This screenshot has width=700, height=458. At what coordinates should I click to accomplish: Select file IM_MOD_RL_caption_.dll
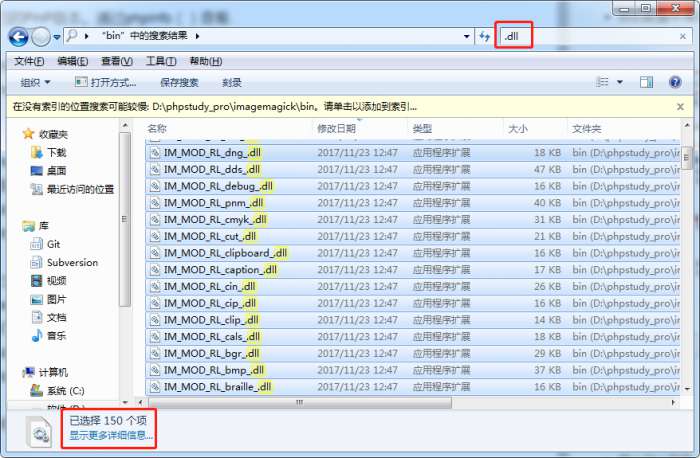point(412,270)
